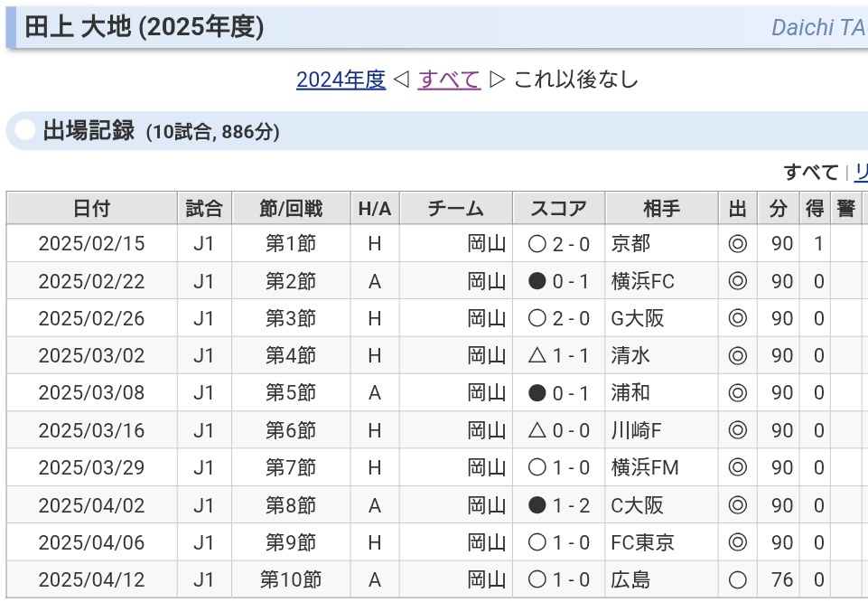Click the 警 column header

[x=845, y=208]
